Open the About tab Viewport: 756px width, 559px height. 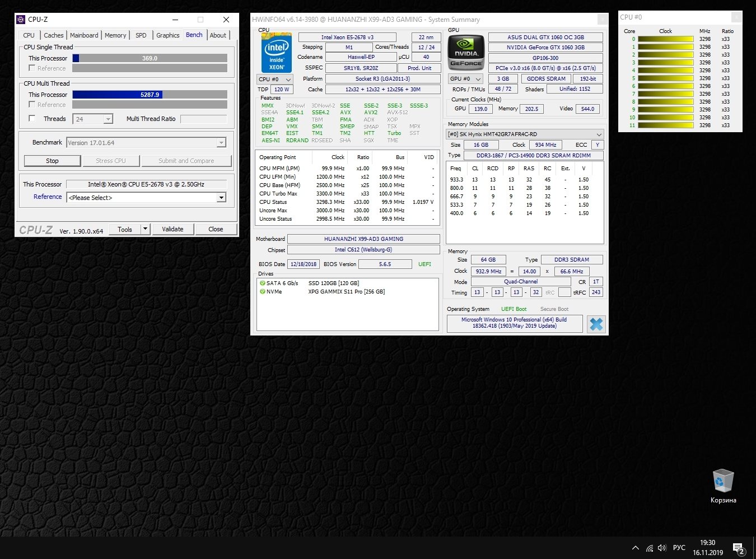(x=218, y=35)
